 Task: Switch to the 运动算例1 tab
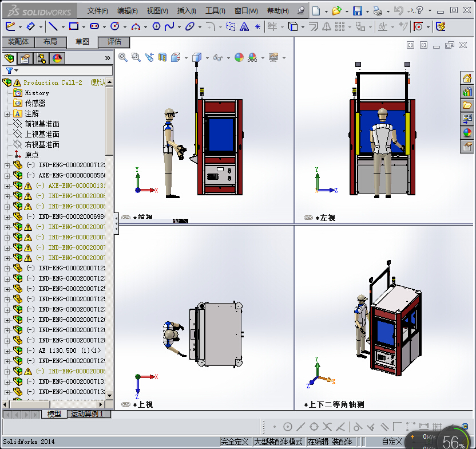tap(89, 414)
